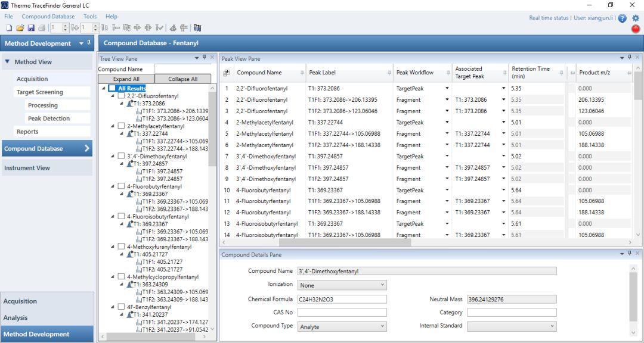Toggle the All Results checkbox

[x=113, y=89]
